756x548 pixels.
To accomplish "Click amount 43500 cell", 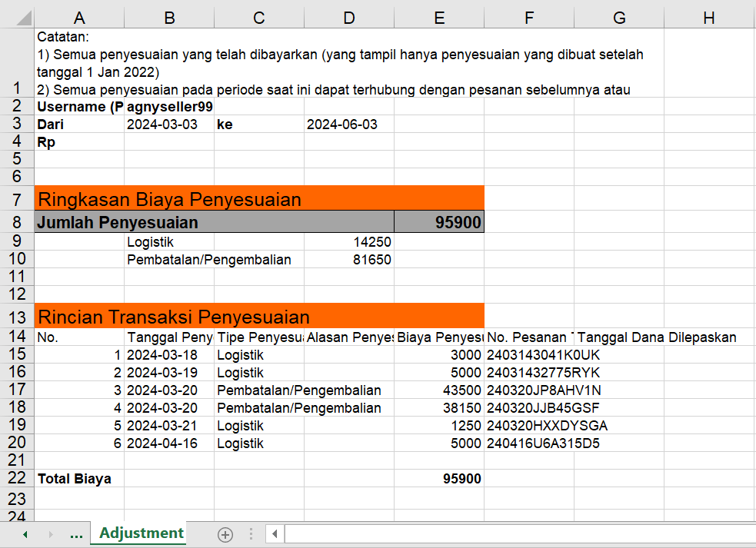I will coord(439,390).
